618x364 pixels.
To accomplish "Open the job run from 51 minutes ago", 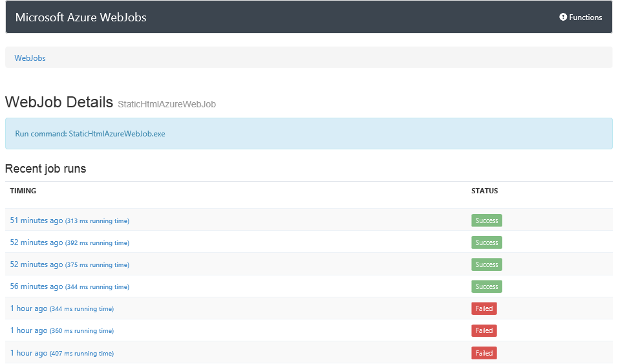I will 37,220.
